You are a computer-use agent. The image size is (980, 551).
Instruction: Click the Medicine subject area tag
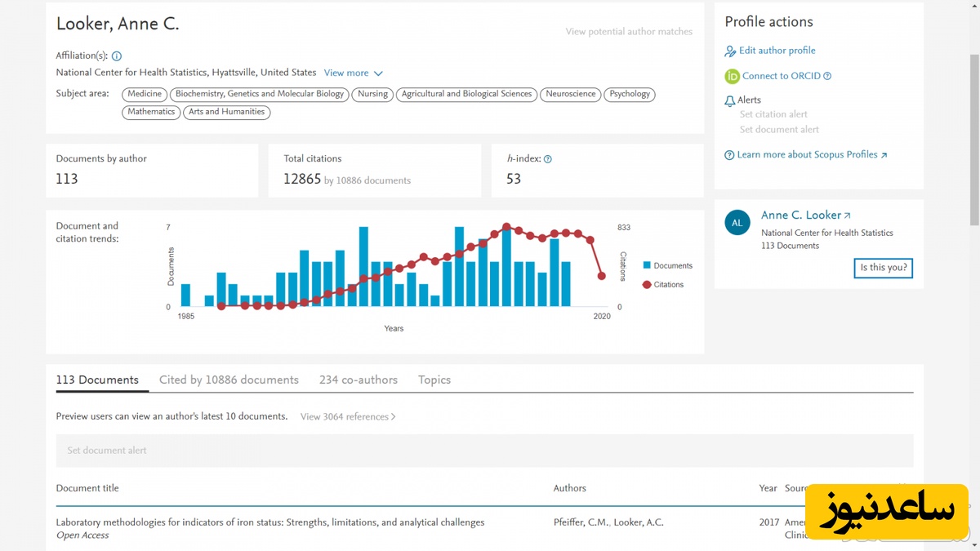tap(145, 94)
